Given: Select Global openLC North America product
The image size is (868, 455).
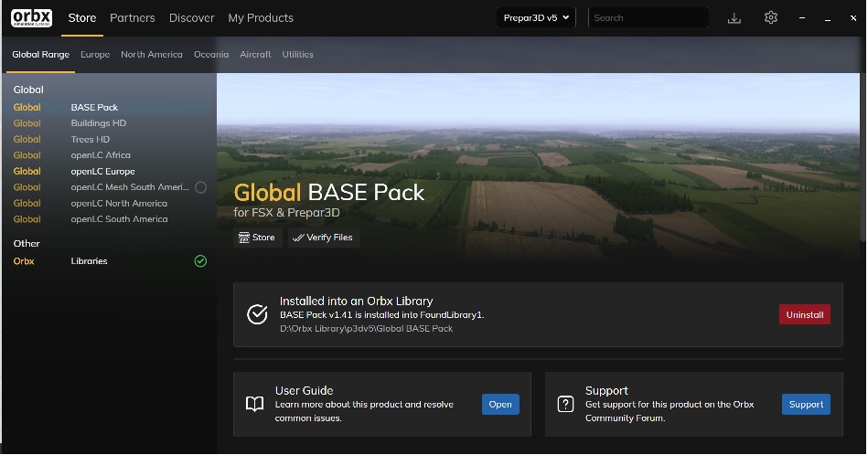Looking at the screenshot, I should (x=110, y=204).
